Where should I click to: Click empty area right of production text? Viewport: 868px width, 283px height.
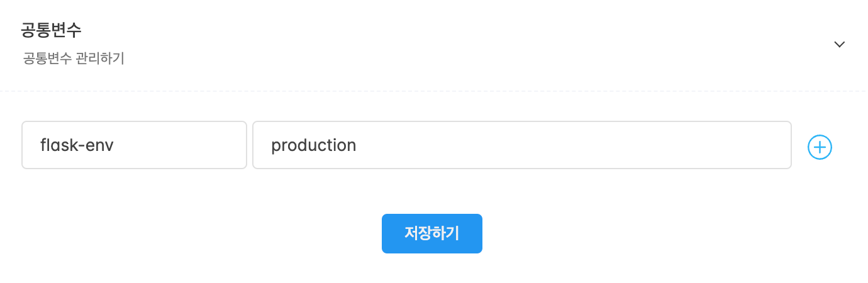572,145
